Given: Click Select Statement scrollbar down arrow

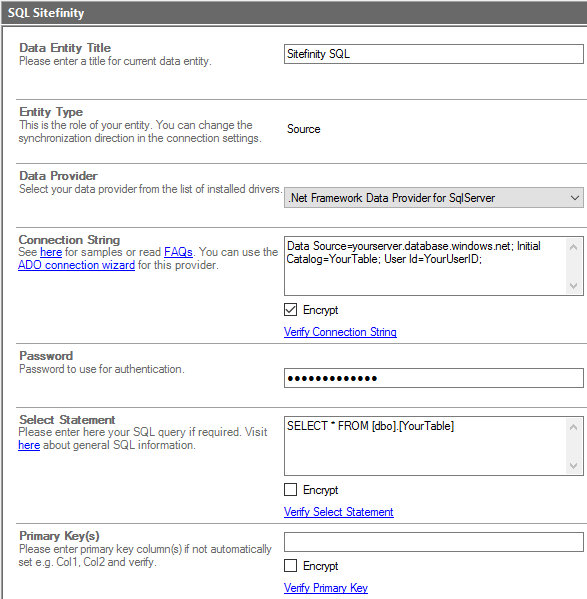Looking at the screenshot, I should pos(573,465).
